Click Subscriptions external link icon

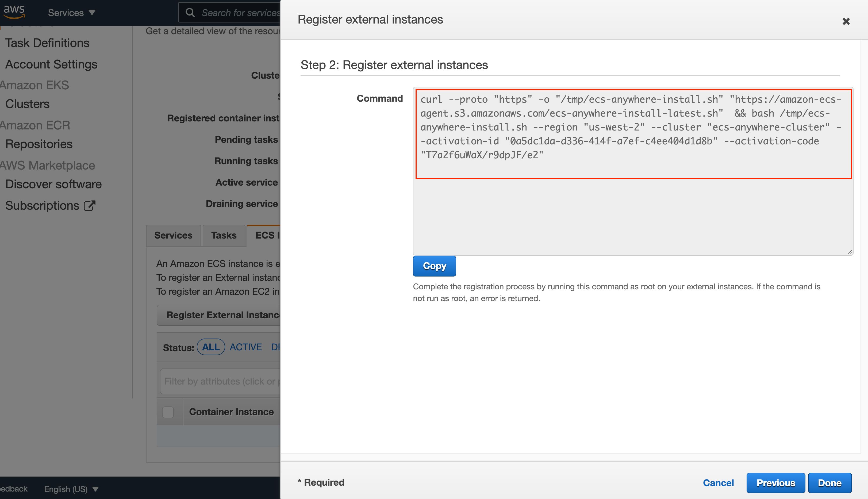tap(89, 206)
